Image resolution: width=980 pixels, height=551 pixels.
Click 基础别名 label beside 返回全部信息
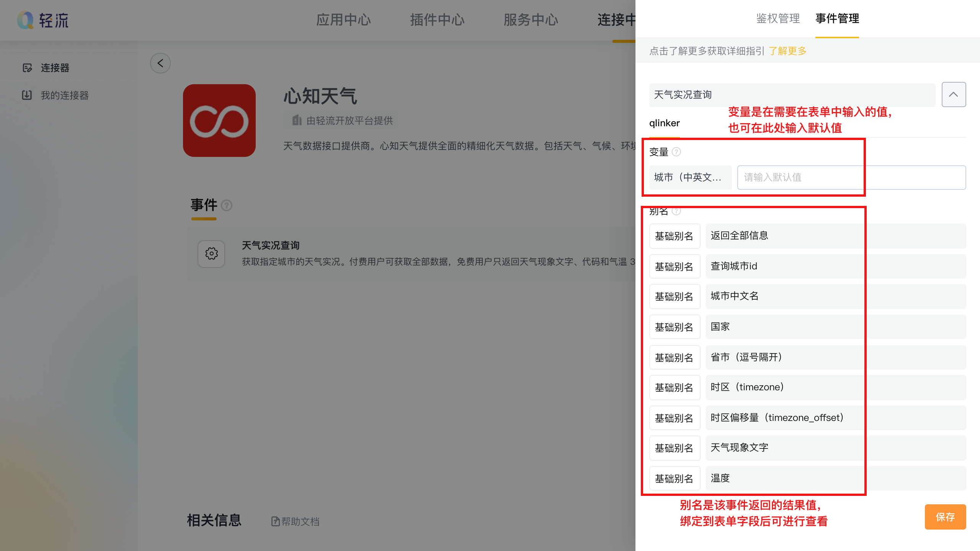point(675,236)
